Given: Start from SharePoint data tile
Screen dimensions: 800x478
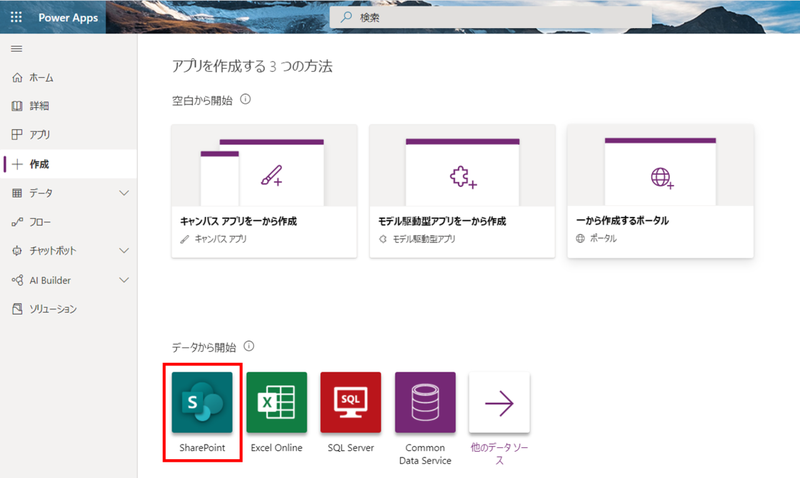Looking at the screenshot, I should [202, 402].
